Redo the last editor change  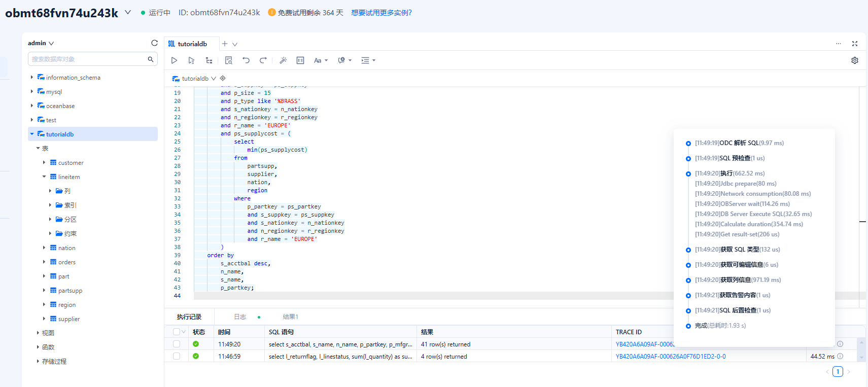click(x=263, y=60)
